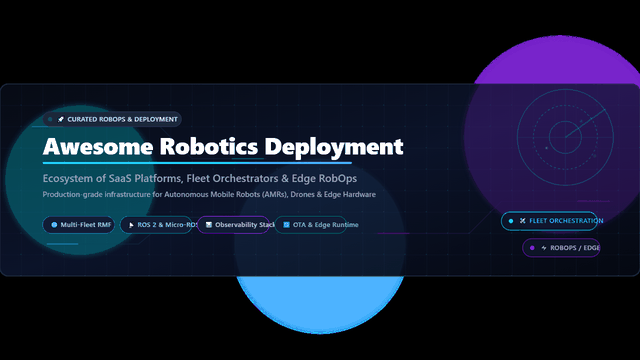Click the purple dot in RobOps / Edge
Image resolution: width=640 pixels, height=360 pixels.
point(532,248)
